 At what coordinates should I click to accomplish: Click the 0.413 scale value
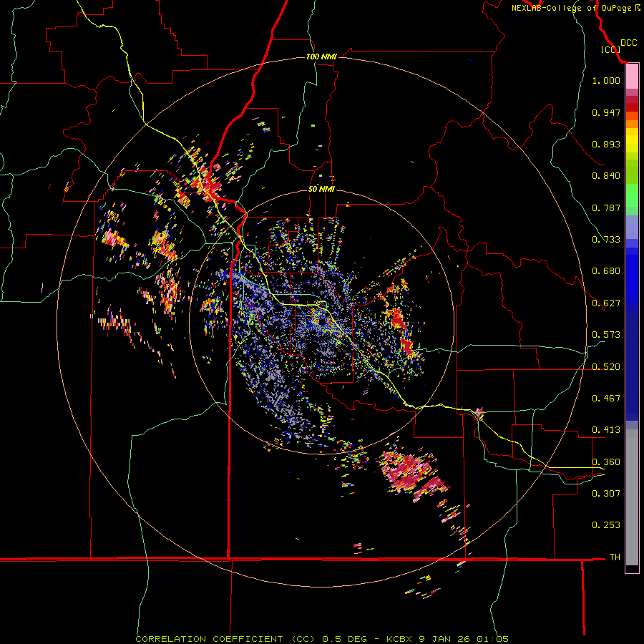pos(606,430)
